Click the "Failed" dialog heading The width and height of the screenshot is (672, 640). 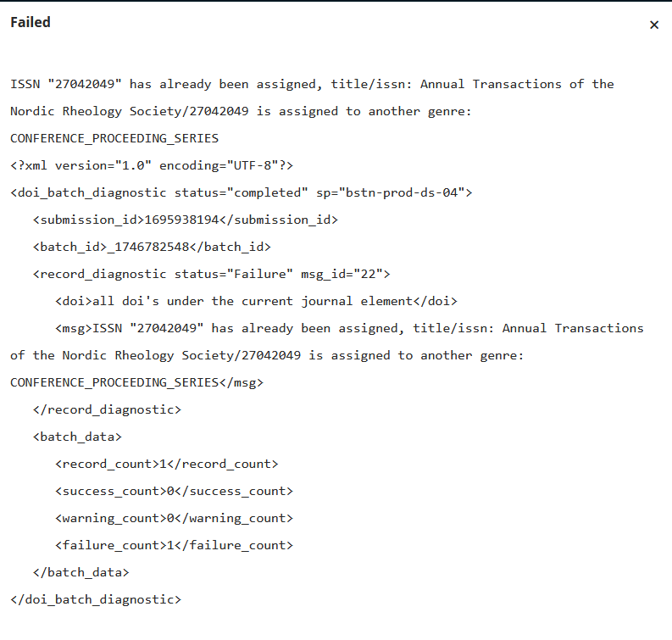pos(31,22)
